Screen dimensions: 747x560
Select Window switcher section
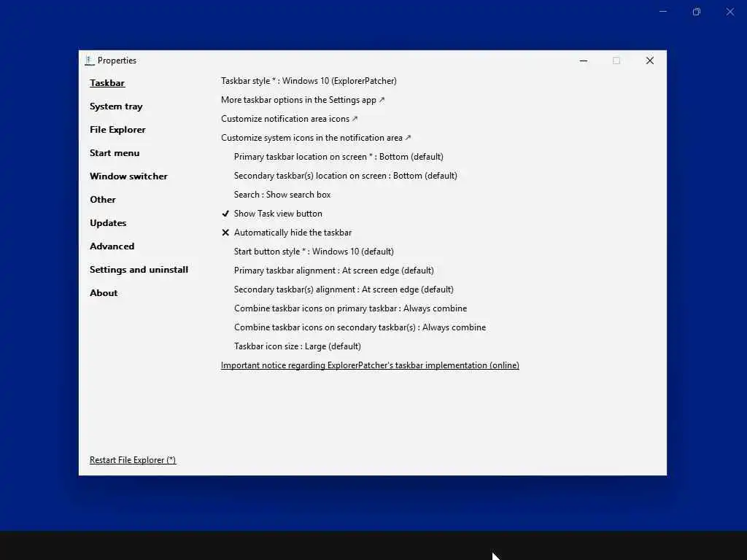click(128, 176)
